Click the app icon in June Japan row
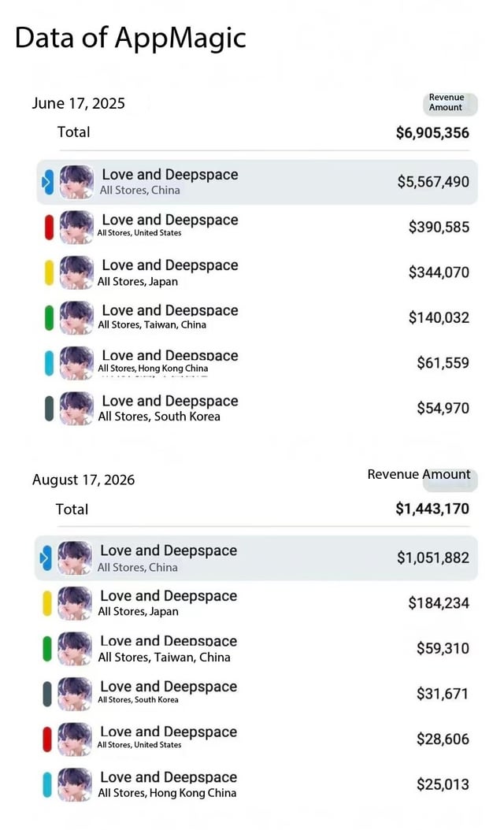Screen dimensions: 504x830 click(x=76, y=272)
